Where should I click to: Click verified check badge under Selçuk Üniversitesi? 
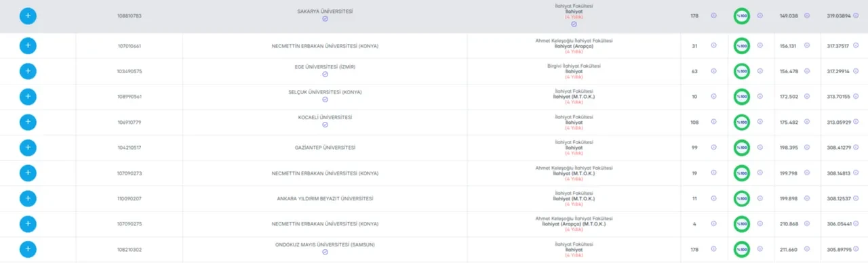(325, 99)
